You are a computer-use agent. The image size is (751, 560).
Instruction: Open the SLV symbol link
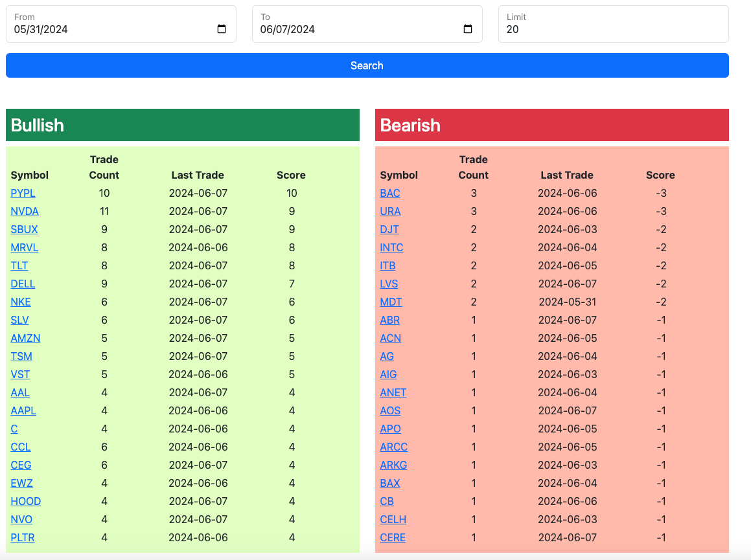pos(19,320)
